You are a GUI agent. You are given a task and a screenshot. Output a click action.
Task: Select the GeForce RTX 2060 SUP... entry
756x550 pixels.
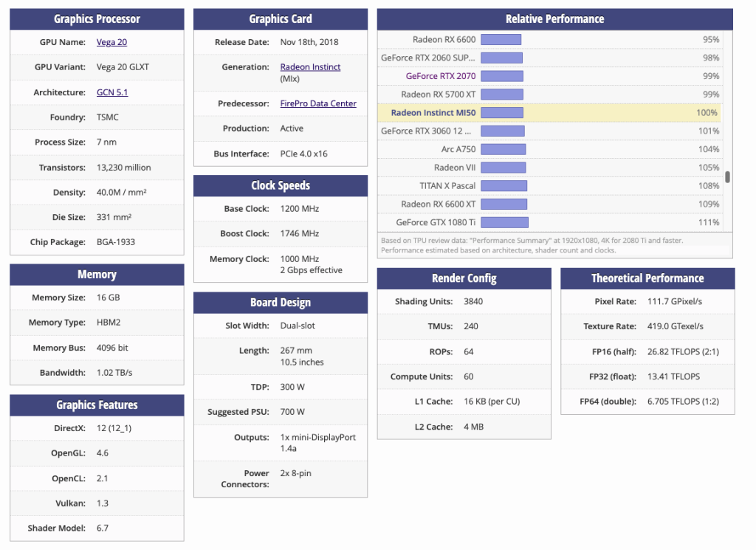428,58
